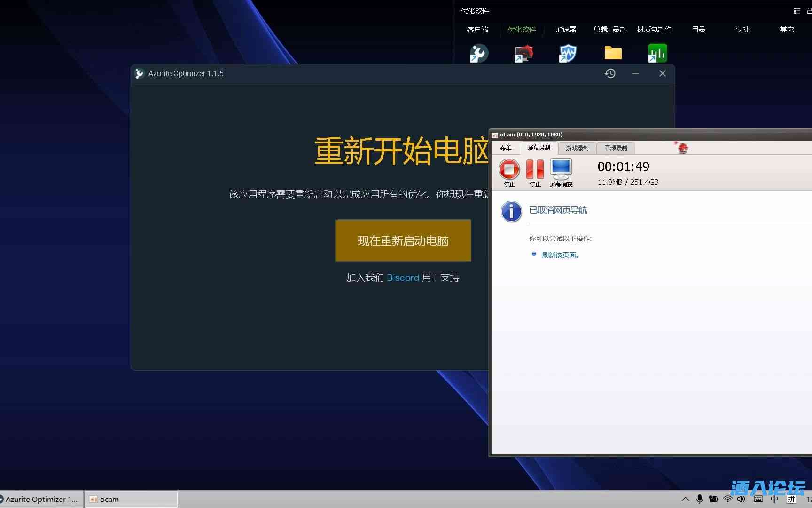Viewport: 812px width, 508px height.
Task: Launch the wrench shortcut icon in the panel
Action: pyautogui.click(x=478, y=53)
